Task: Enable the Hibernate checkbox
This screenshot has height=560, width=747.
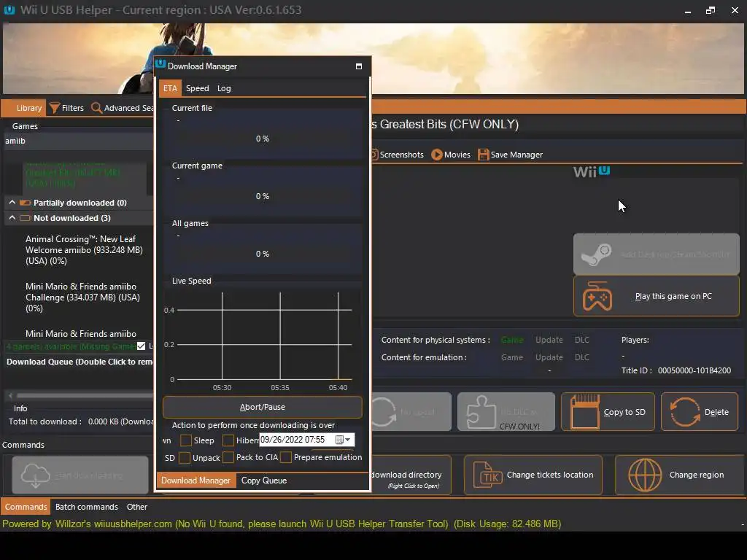Action: pos(228,440)
